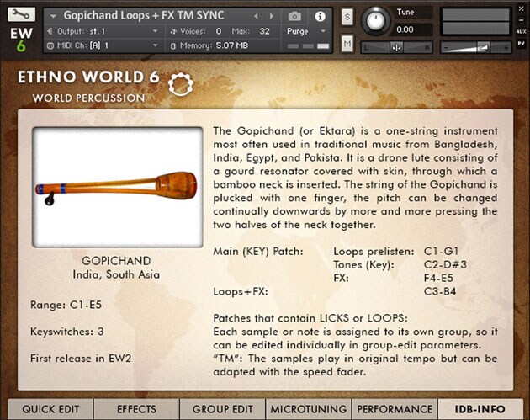Click the Keyswitches: 3 text
This screenshot has height=420, width=530.
point(67,332)
